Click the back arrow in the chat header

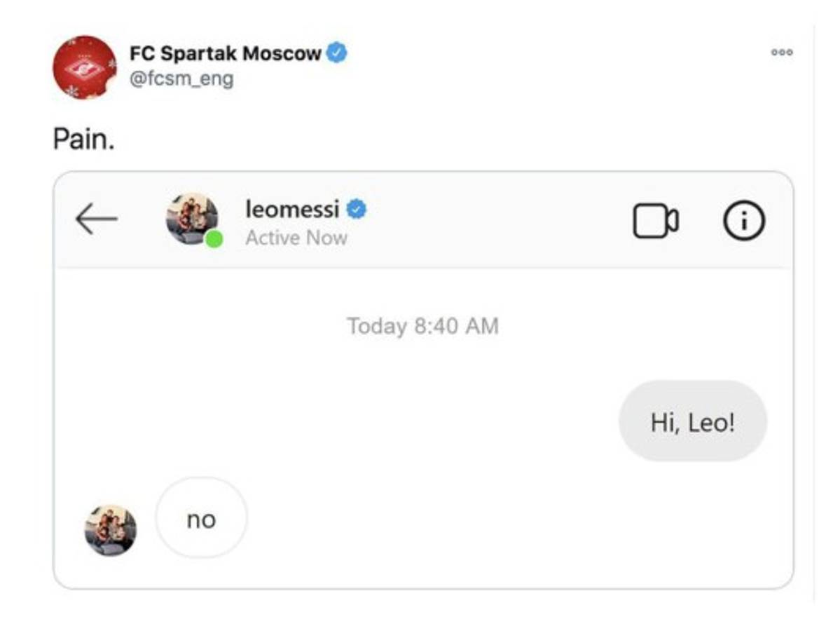[96, 220]
